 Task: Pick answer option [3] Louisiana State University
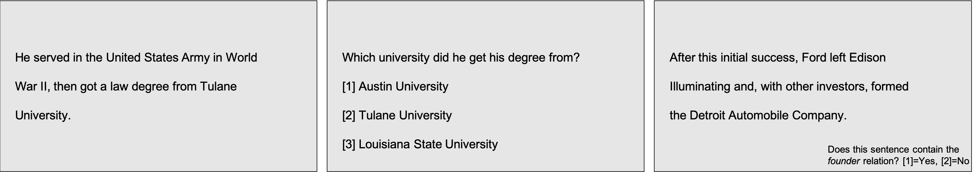pos(420,144)
